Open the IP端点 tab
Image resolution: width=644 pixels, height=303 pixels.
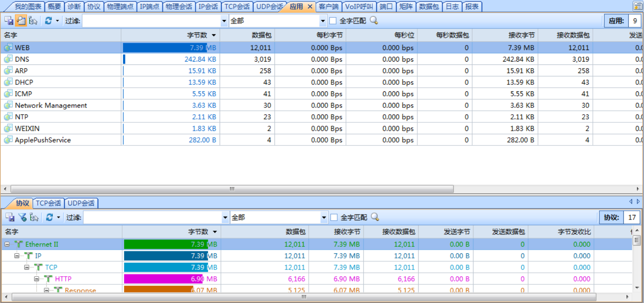(x=149, y=7)
